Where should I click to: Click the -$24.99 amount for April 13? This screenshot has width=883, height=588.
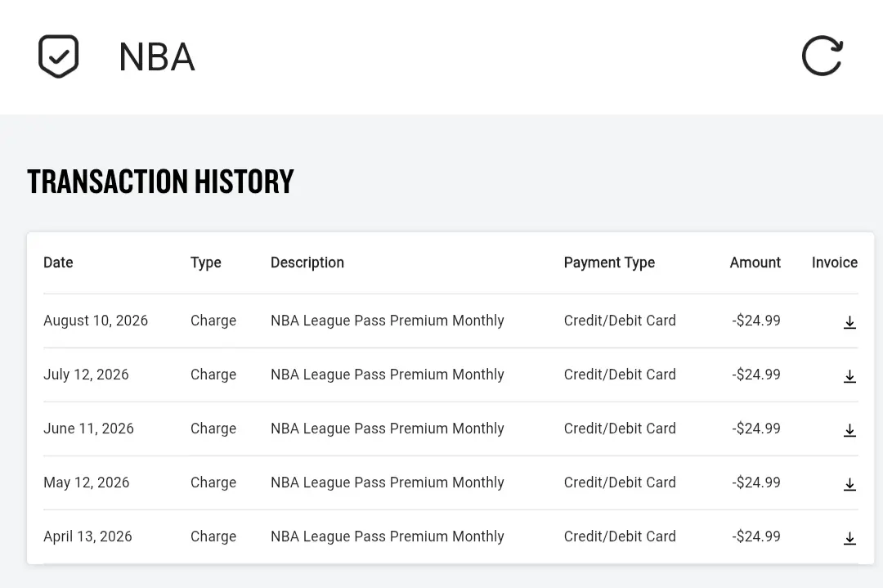pos(756,536)
